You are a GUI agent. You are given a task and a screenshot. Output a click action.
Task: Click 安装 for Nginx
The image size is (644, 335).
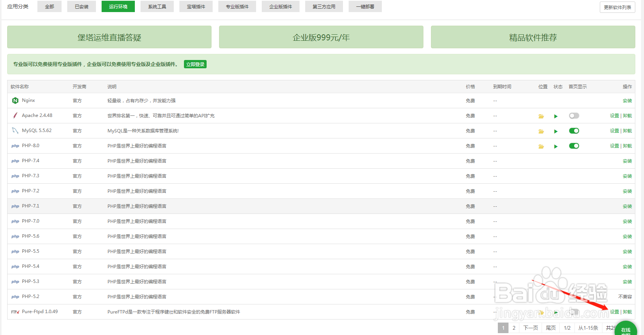[x=627, y=101]
